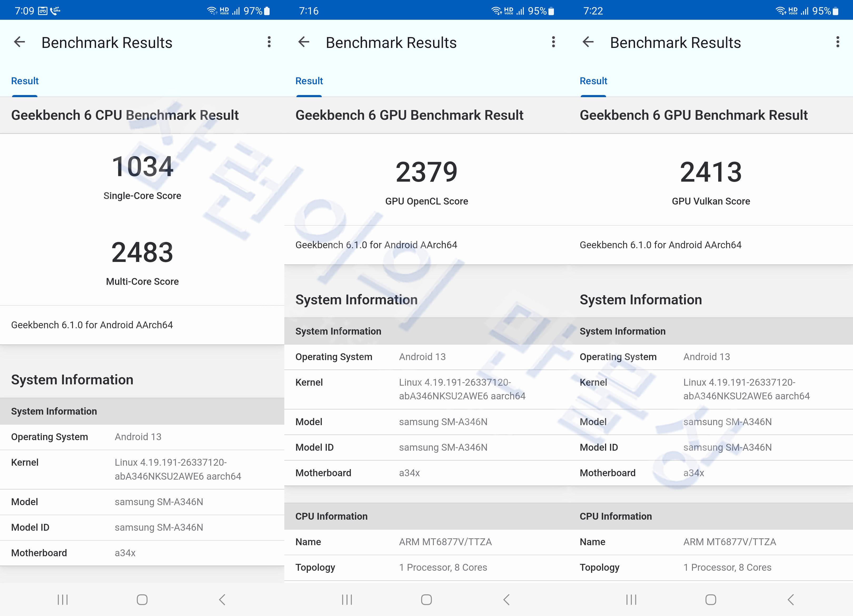Tap back arrow on CPU benchmark screen
The image size is (853, 616).
point(19,42)
